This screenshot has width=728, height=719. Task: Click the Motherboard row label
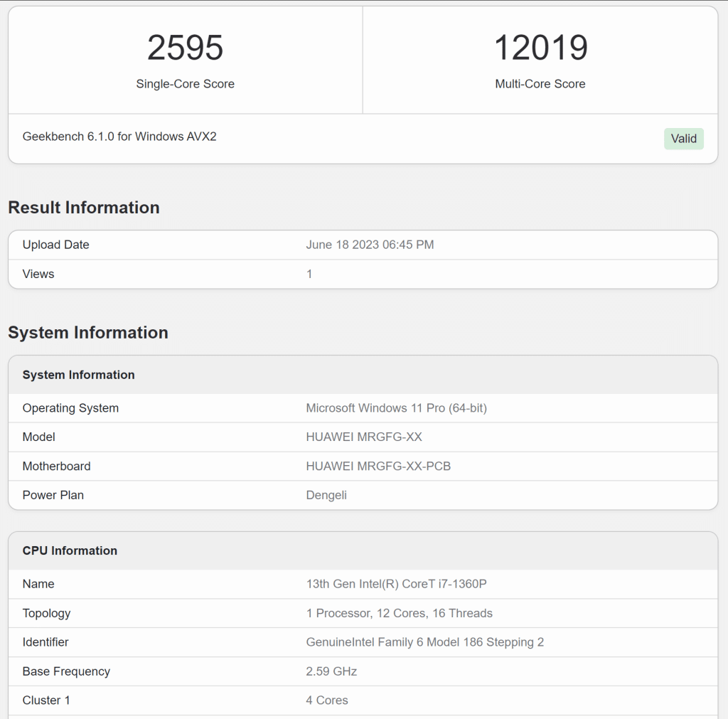57,467
